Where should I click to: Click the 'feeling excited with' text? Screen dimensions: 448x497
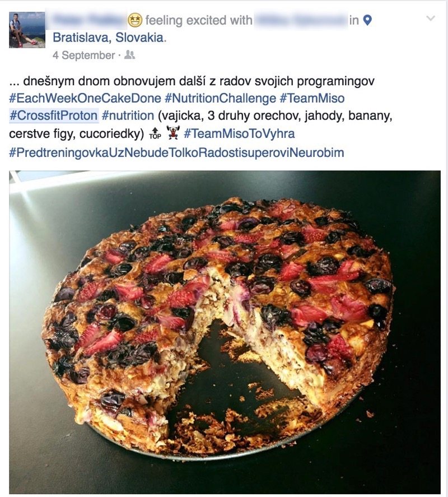(x=199, y=20)
